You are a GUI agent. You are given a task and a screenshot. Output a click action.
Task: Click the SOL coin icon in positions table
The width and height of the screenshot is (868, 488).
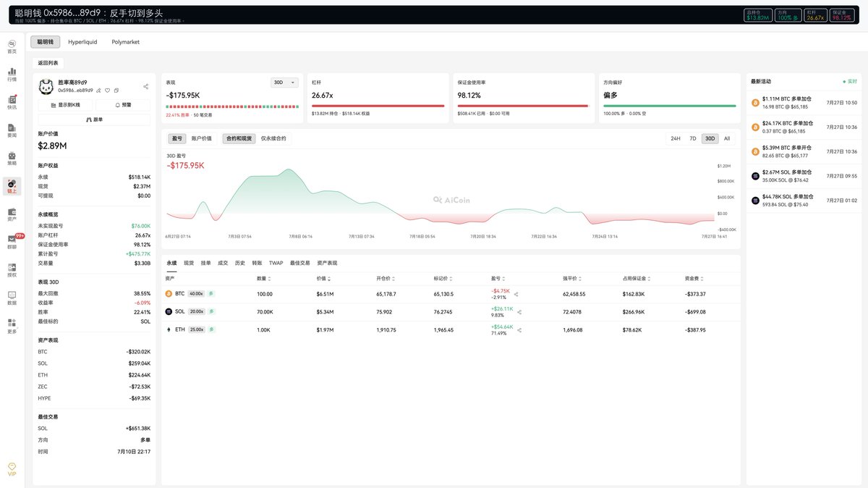pos(169,311)
